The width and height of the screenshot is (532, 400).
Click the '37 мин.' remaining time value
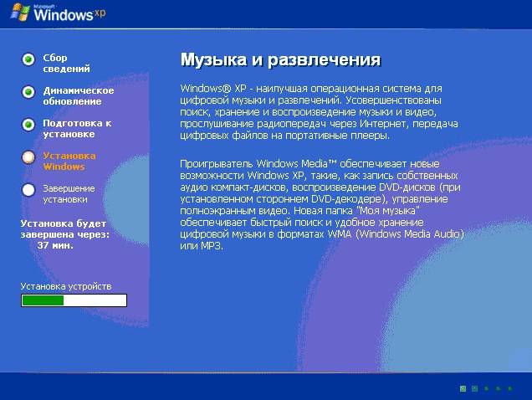pyautogui.click(x=55, y=245)
